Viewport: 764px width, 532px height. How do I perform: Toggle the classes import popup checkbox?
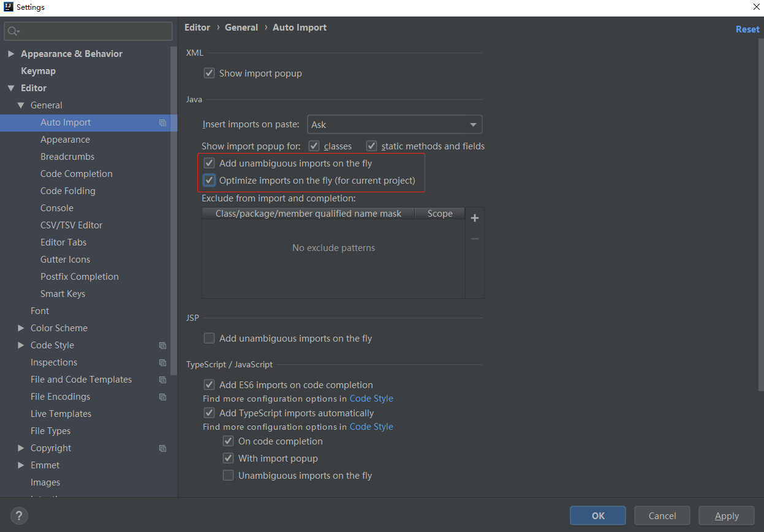(x=314, y=146)
